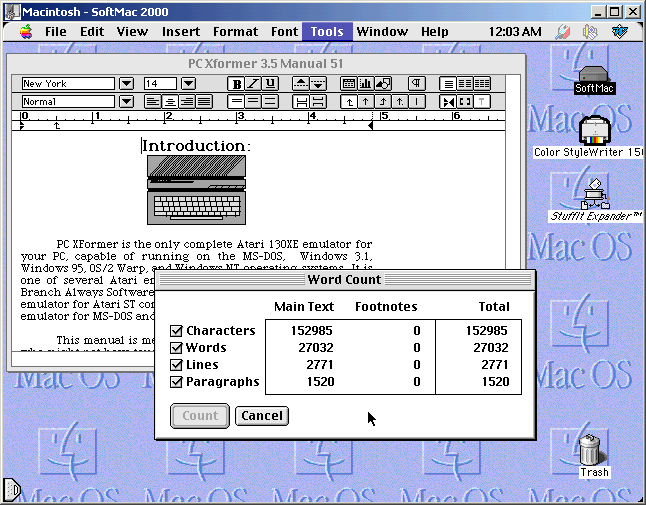The image size is (646, 505).
Task: Set single line spacing icon
Action: [236, 101]
